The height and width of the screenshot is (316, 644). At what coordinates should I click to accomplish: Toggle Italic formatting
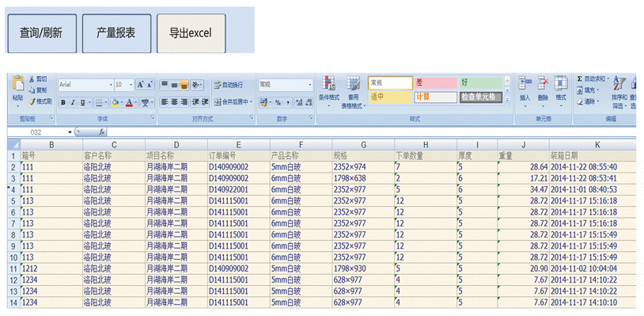click(x=73, y=102)
